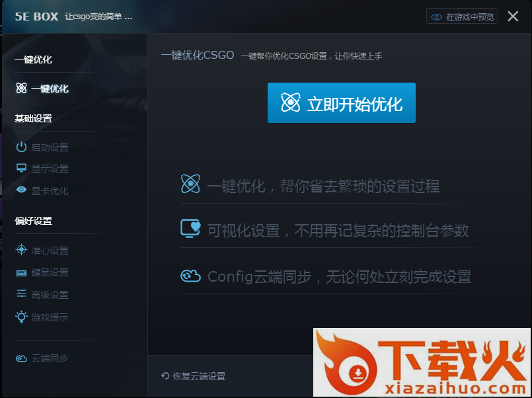Click the monitor-heart icon beside 可视化设置

coord(190,229)
